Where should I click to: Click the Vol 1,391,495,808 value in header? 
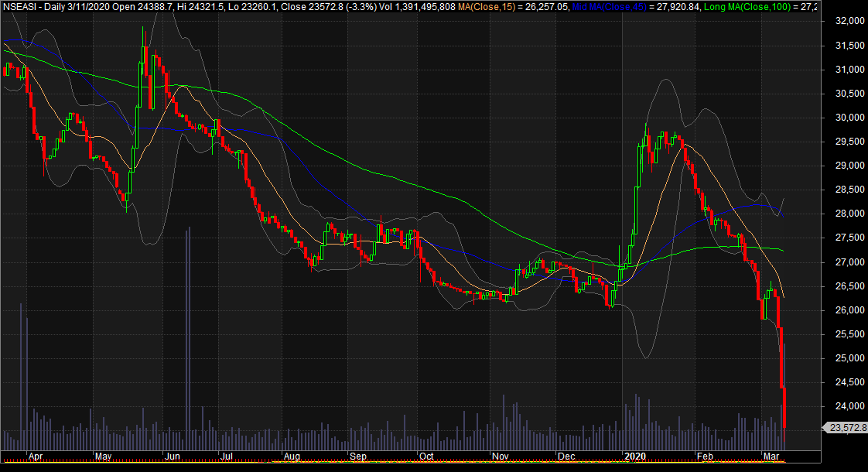click(x=417, y=7)
